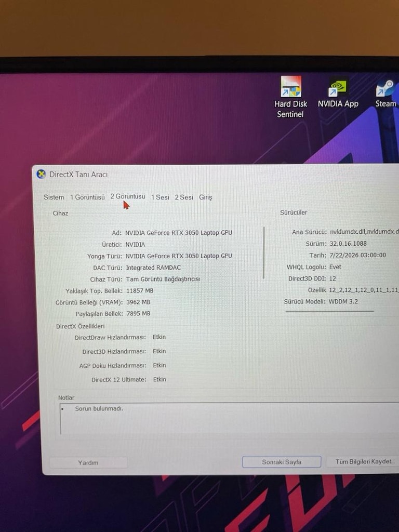Click the Notlar label
Viewport: 399px width, 532px height.
tap(66, 397)
